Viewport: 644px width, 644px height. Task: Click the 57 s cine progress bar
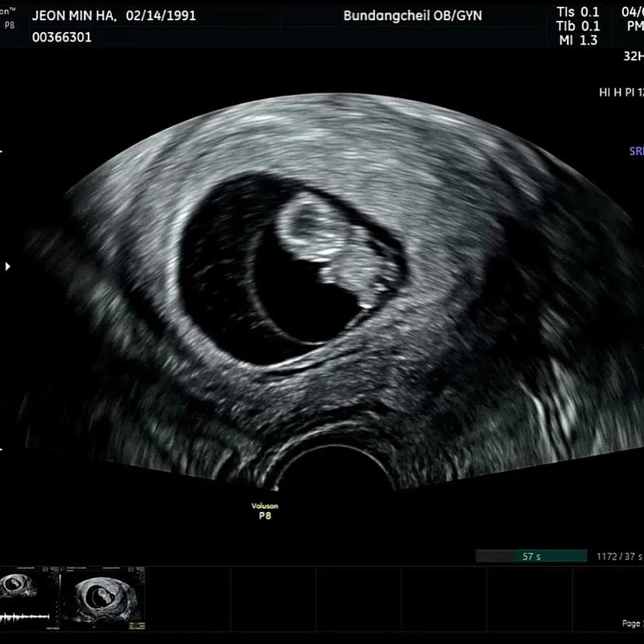(531, 556)
